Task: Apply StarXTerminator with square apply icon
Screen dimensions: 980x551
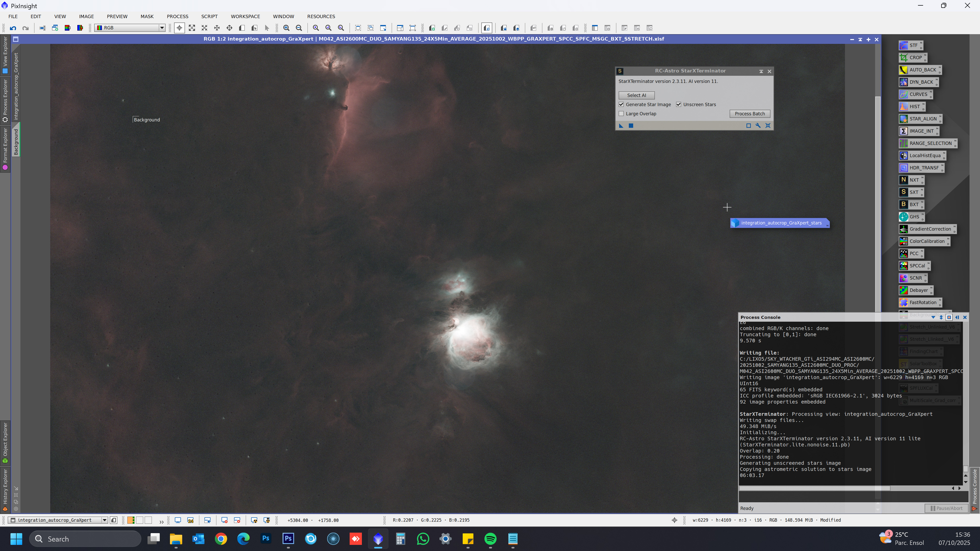Action: (x=631, y=126)
